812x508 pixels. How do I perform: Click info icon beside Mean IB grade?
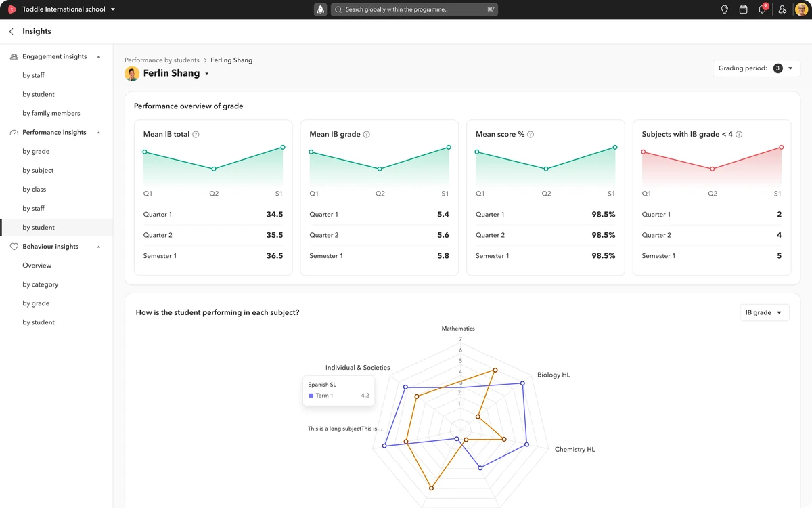pos(366,134)
